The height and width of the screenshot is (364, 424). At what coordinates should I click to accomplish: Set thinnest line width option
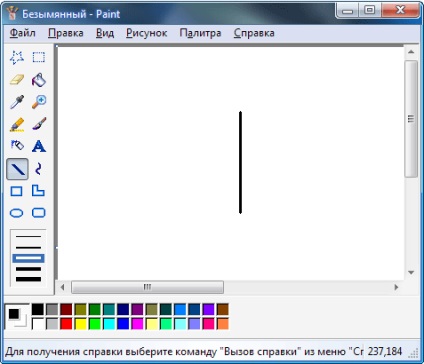click(x=28, y=237)
